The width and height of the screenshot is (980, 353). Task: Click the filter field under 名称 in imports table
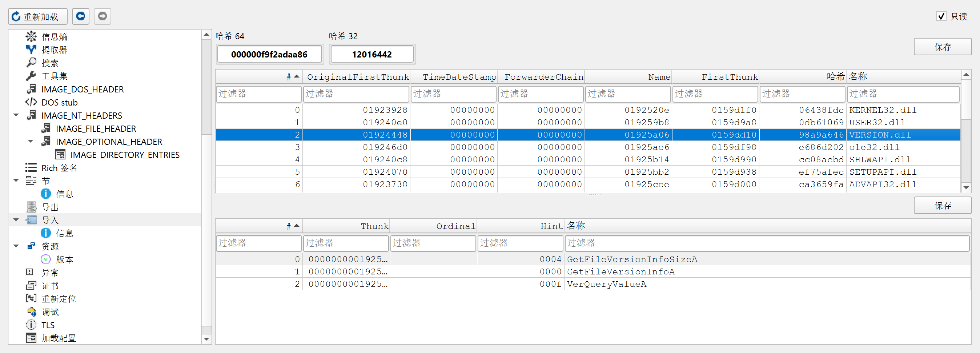(902, 94)
